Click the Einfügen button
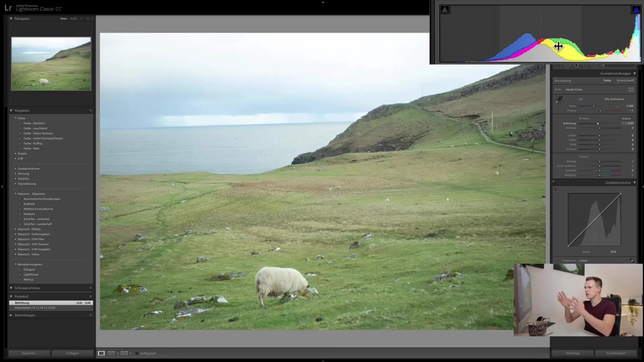The image size is (644, 362). [72, 353]
